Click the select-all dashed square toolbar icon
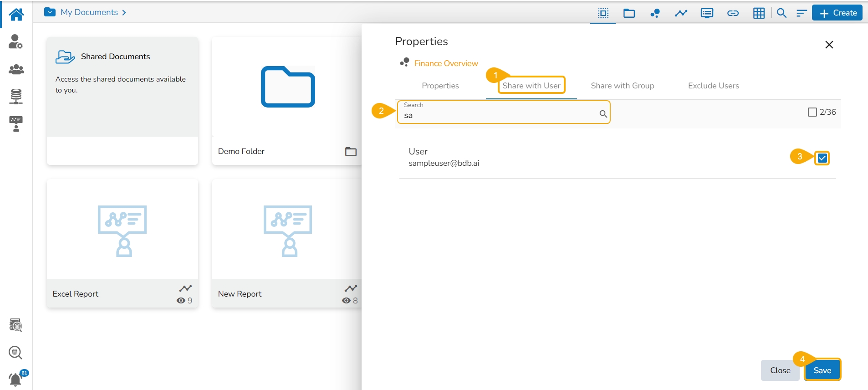868x390 pixels. tap(603, 13)
